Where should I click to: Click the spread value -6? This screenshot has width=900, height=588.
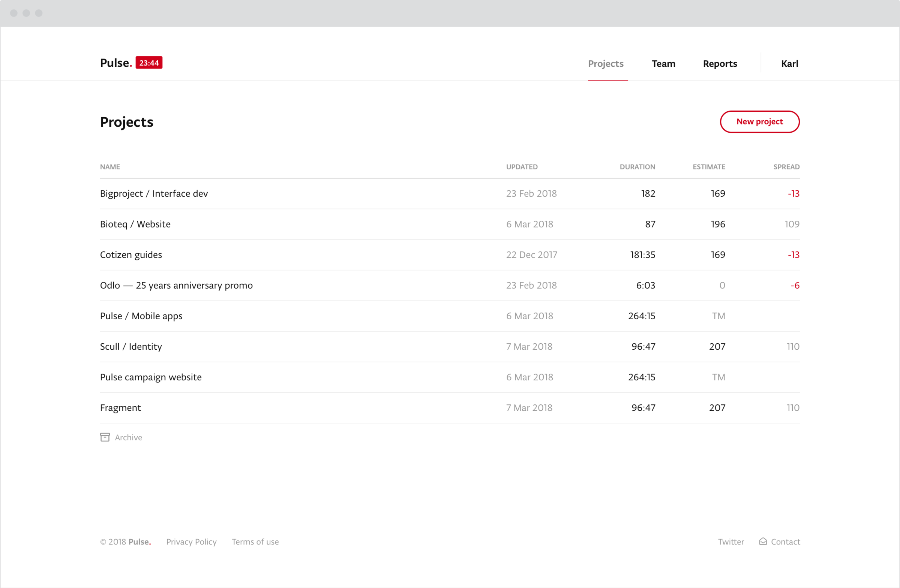click(795, 285)
